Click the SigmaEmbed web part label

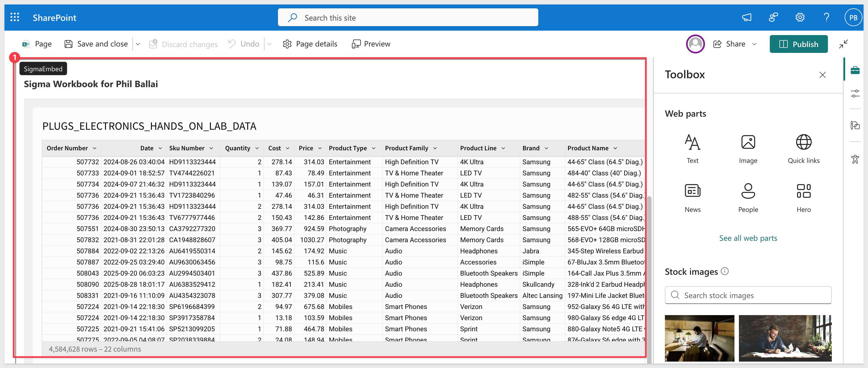tap(43, 69)
